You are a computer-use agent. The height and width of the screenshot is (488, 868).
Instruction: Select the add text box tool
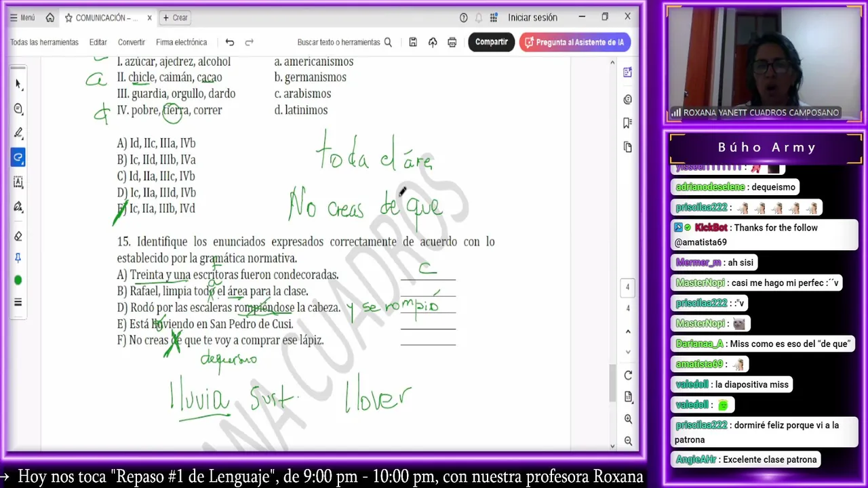(18, 182)
